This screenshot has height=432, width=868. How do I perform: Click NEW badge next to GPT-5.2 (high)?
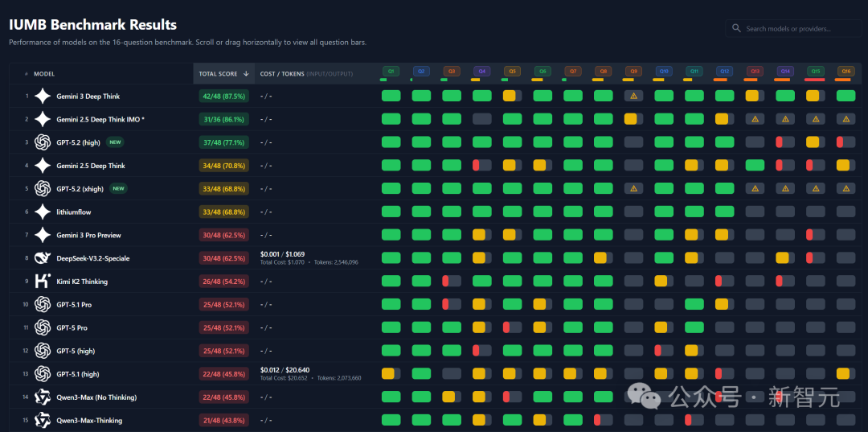(x=116, y=142)
